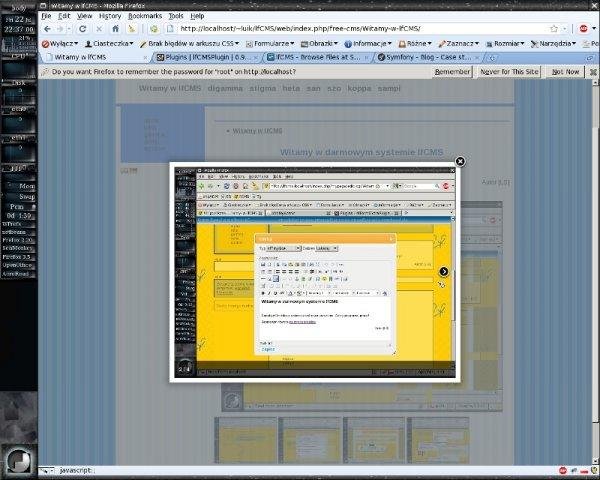
Task: Open the Bookmarks menu
Action: click(145, 16)
